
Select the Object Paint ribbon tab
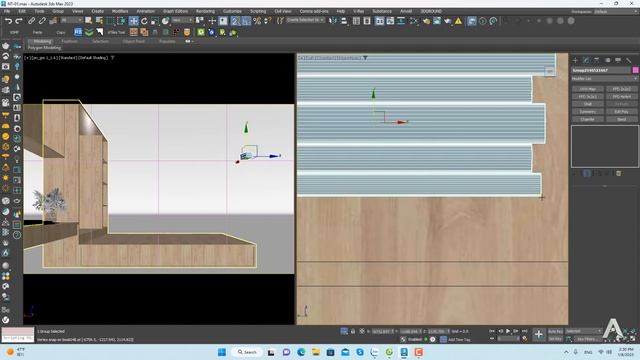click(x=133, y=42)
